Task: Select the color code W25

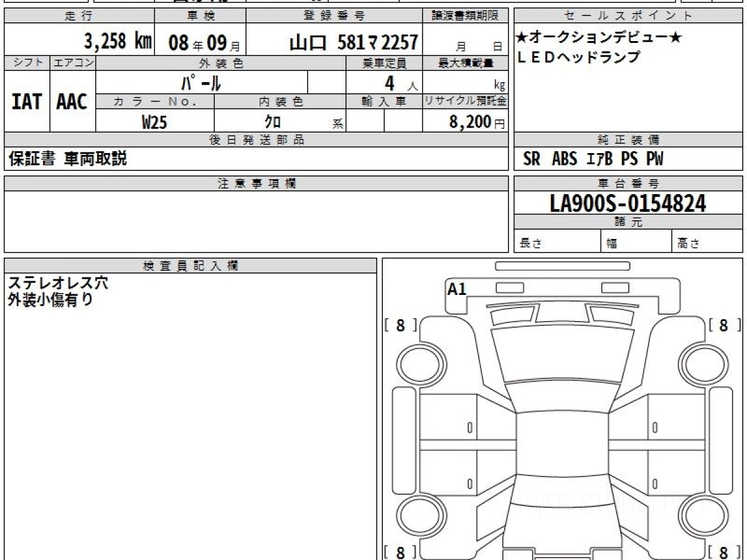Action: (x=154, y=122)
